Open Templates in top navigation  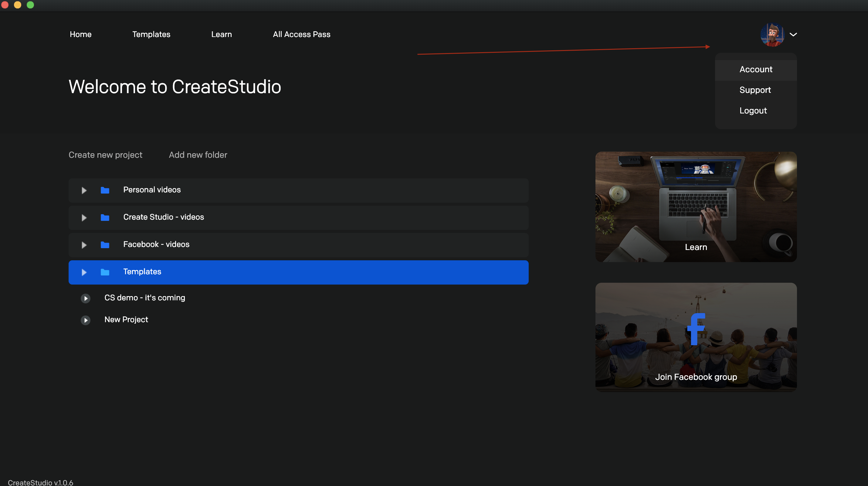(x=151, y=34)
